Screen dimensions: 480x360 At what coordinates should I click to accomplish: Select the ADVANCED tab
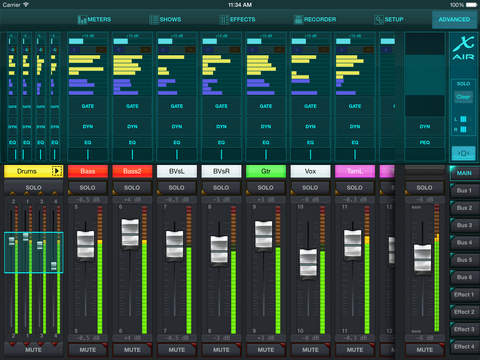[454, 20]
